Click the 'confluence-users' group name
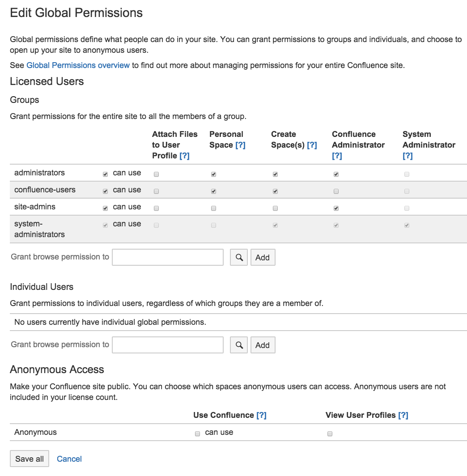The height and width of the screenshot is (476, 467). click(x=45, y=190)
